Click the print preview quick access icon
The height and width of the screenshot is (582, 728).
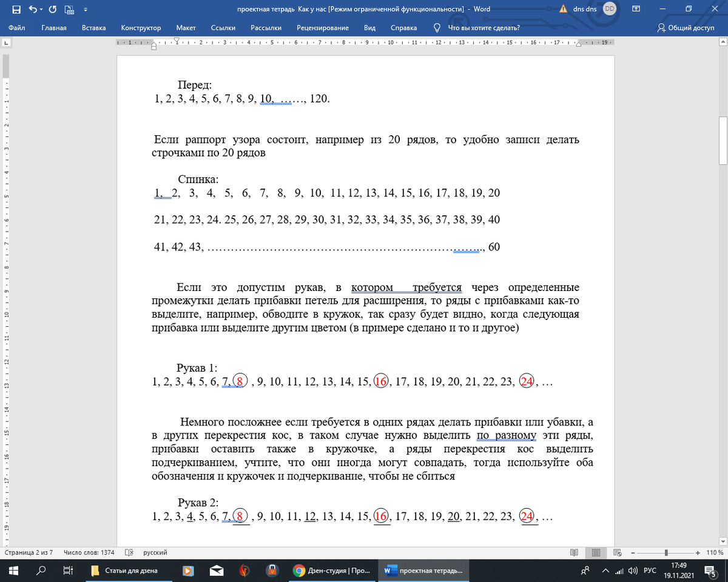(69, 9)
